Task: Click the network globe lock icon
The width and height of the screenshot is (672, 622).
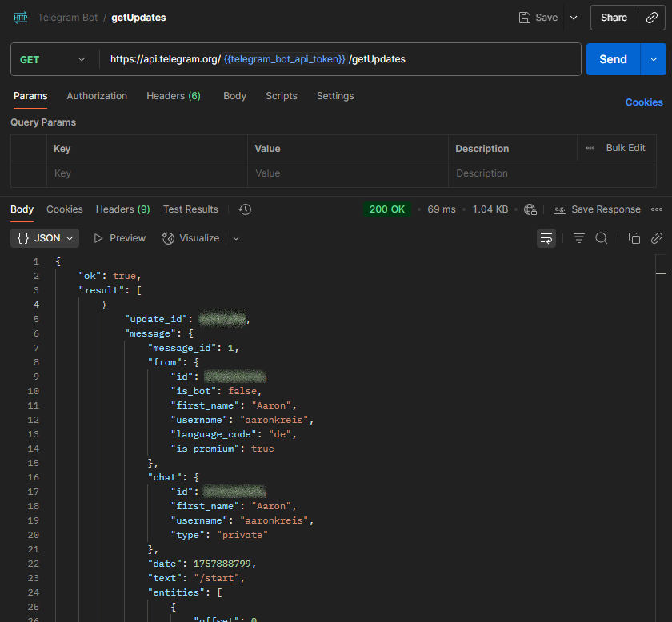Action: 530,209
